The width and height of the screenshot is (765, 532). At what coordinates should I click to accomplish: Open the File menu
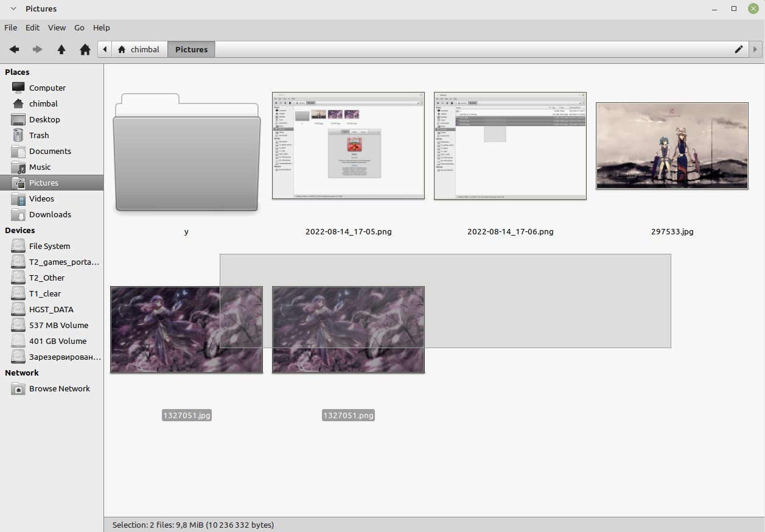pos(10,27)
